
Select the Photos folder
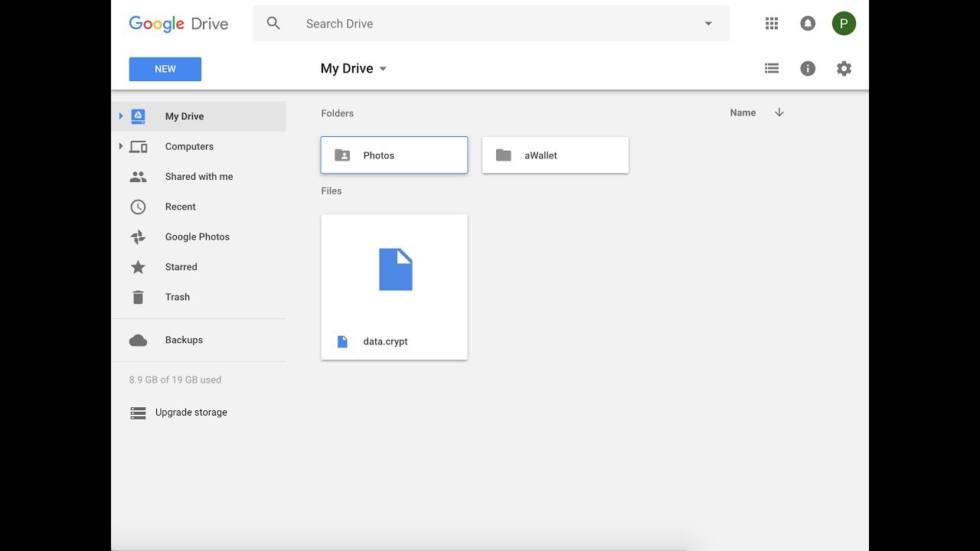(x=394, y=155)
